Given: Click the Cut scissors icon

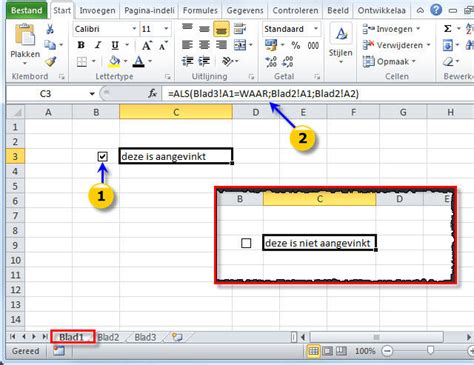Looking at the screenshot, I should coord(50,29).
